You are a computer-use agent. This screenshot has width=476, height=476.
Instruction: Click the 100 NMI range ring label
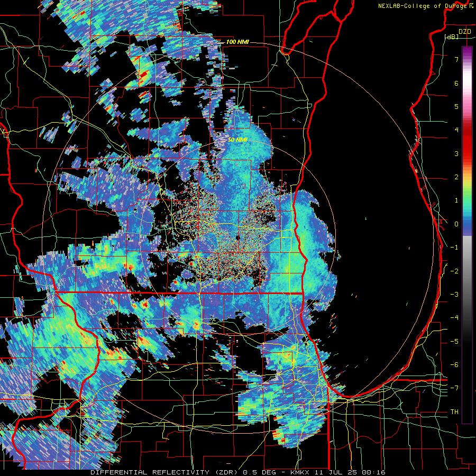237,42
